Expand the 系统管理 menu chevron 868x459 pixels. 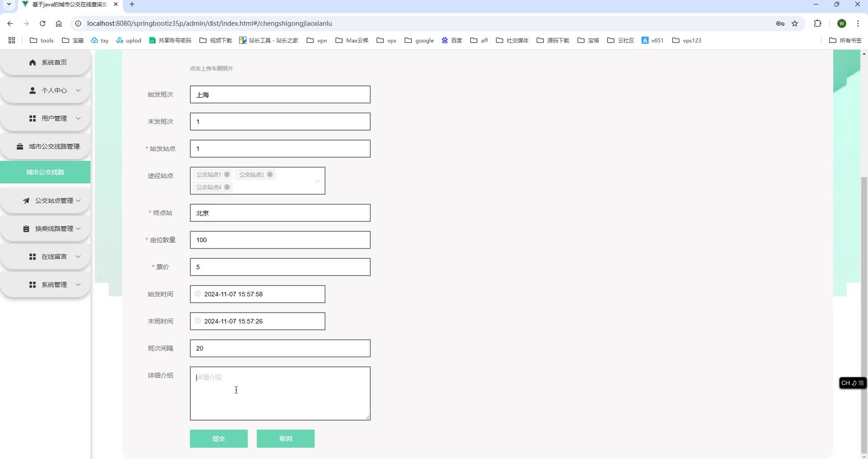click(x=78, y=285)
